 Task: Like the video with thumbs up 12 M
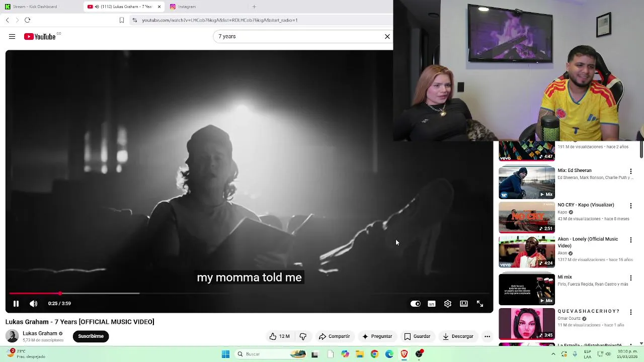point(280,336)
